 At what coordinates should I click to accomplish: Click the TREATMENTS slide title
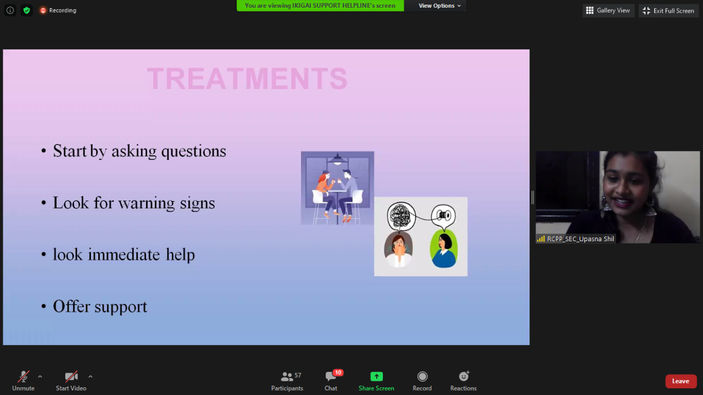click(247, 78)
